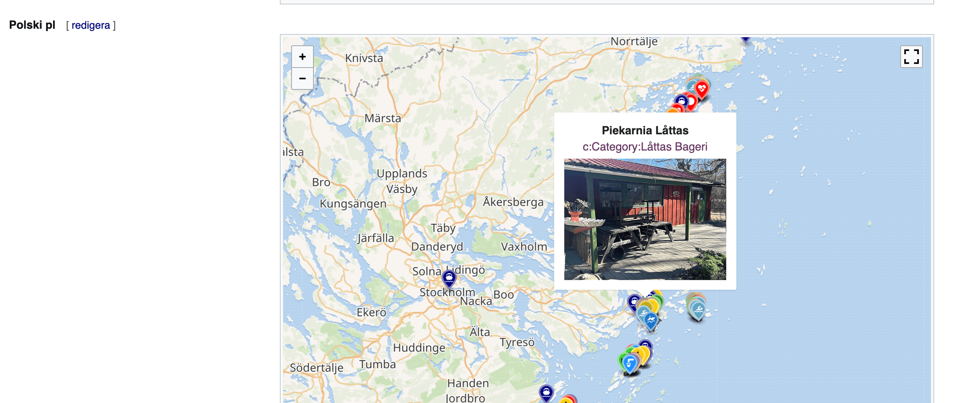Click the Piekarnia Låttas popup title
The width and height of the screenshot is (980, 403).
pos(645,130)
